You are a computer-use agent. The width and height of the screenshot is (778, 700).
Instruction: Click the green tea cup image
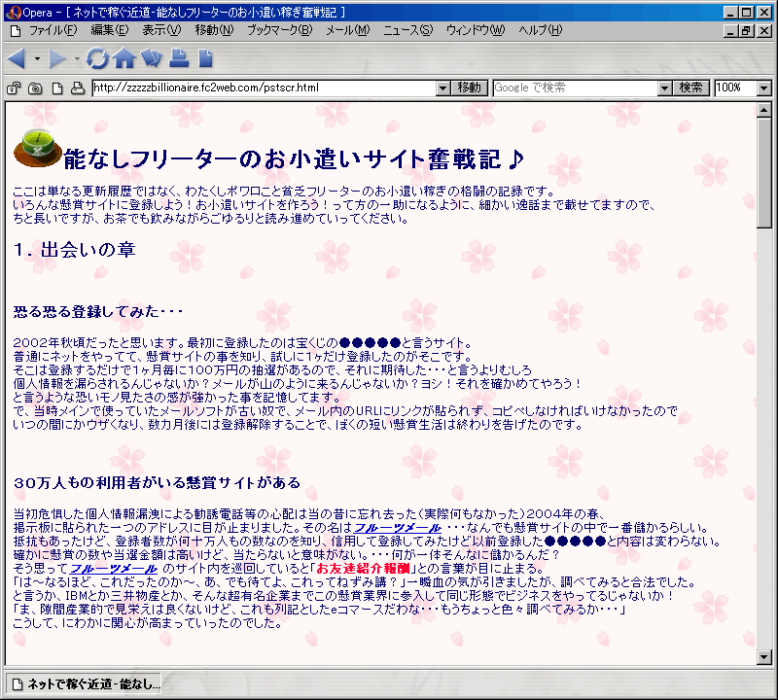pyautogui.click(x=38, y=148)
